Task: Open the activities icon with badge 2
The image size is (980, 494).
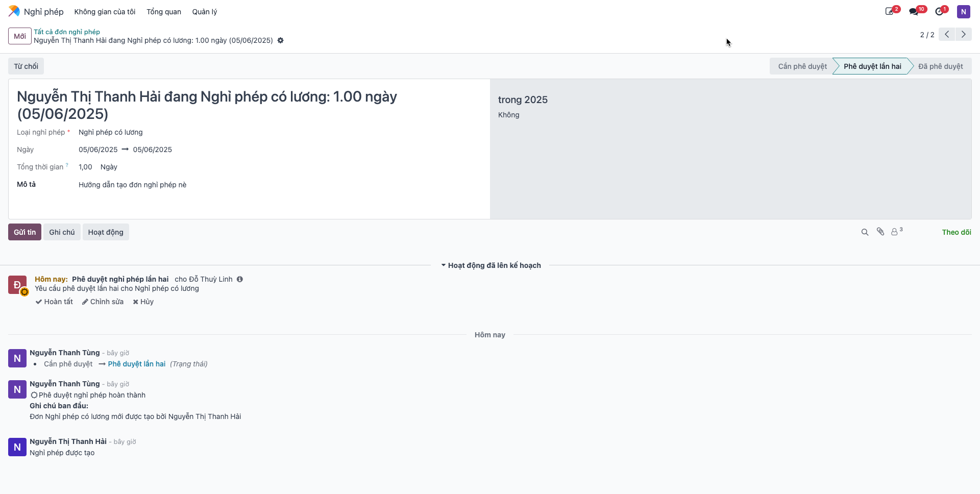Action: click(890, 11)
